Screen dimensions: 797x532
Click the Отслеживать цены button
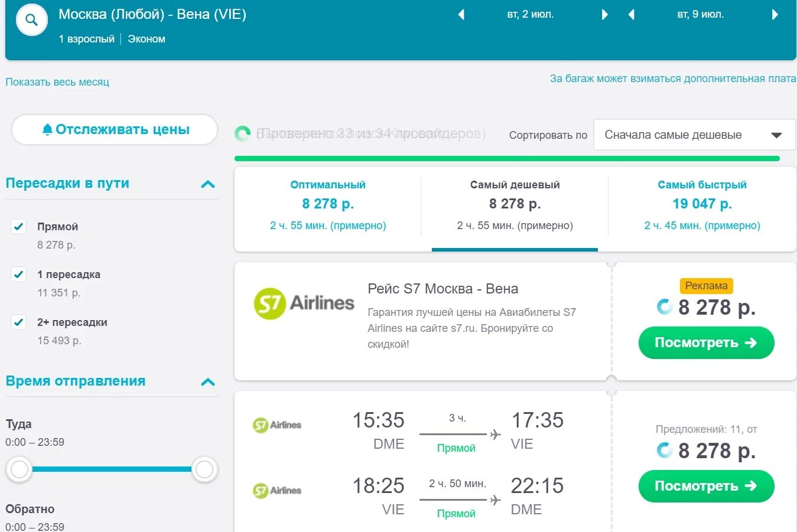(x=115, y=129)
